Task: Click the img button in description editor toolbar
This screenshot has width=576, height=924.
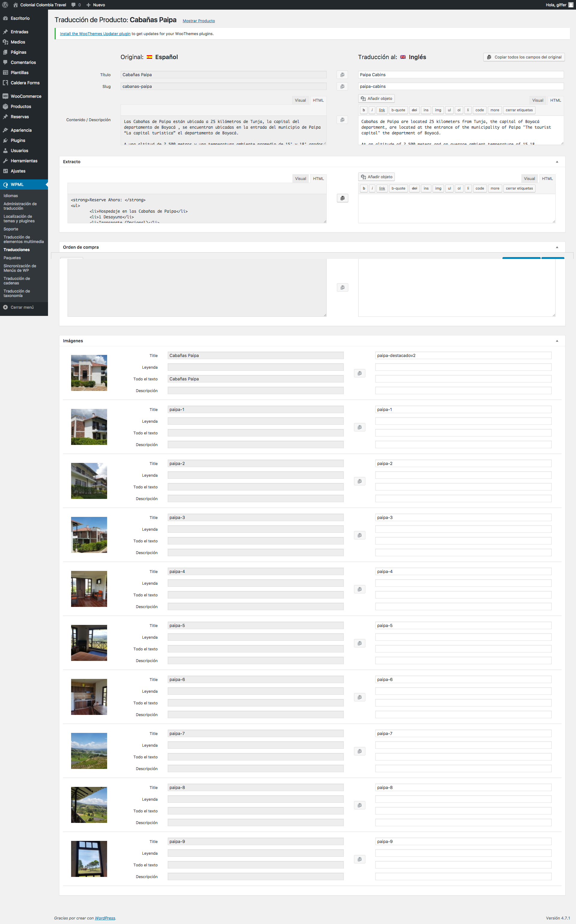Action: click(438, 110)
